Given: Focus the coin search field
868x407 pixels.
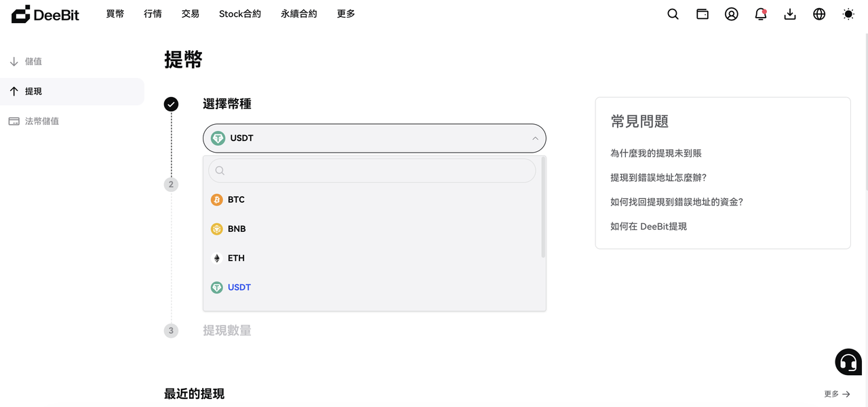Looking at the screenshot, I should (372, 170).
